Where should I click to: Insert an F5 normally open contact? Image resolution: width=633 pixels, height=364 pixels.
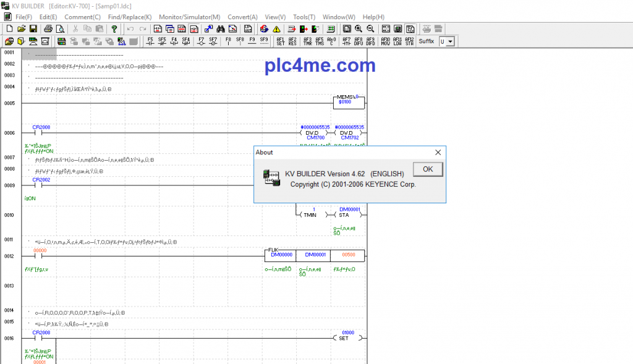pos(150,41)
